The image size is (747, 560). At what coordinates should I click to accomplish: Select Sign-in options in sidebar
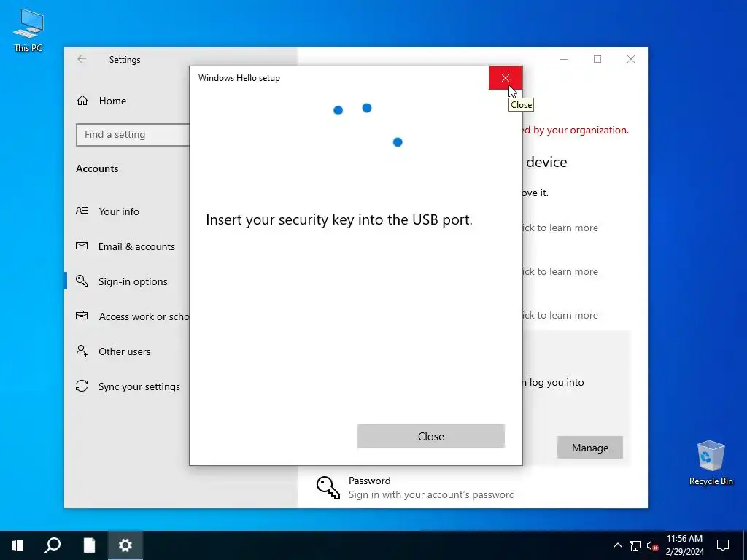[x=133, y=281]
